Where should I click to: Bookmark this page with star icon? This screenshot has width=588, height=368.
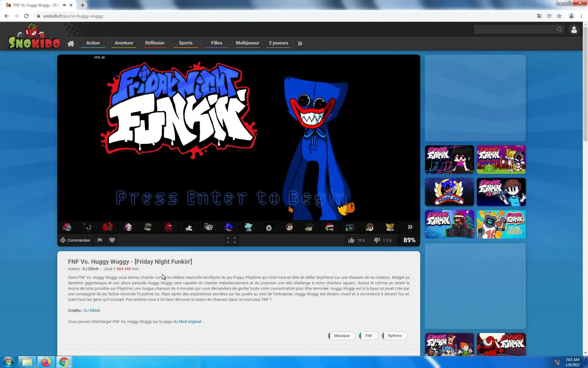559,16
